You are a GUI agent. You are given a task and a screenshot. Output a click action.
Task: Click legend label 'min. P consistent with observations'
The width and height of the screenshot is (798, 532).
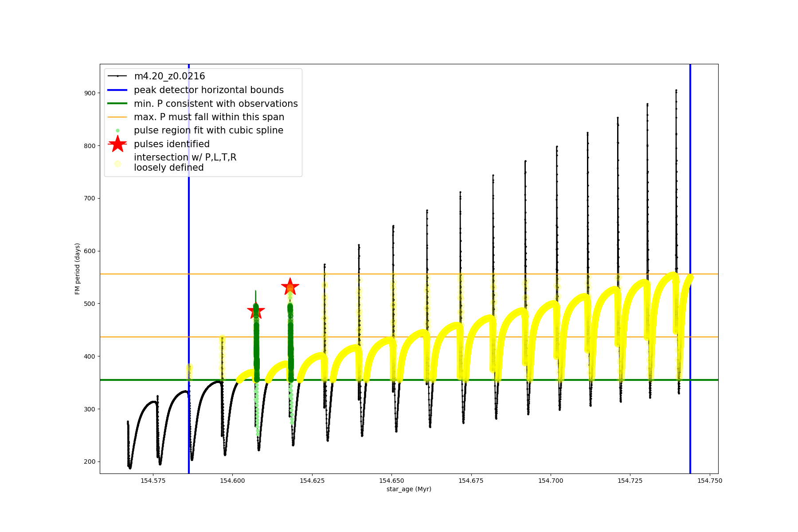(x=216, y=104)
